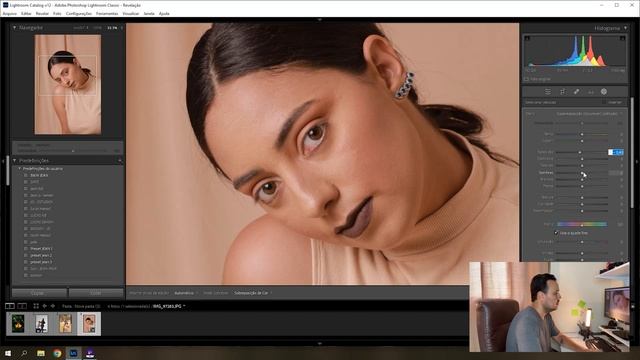Open Google Chrome from taskbar
Viewport: 640px width, 360px height.
point(57,353)
